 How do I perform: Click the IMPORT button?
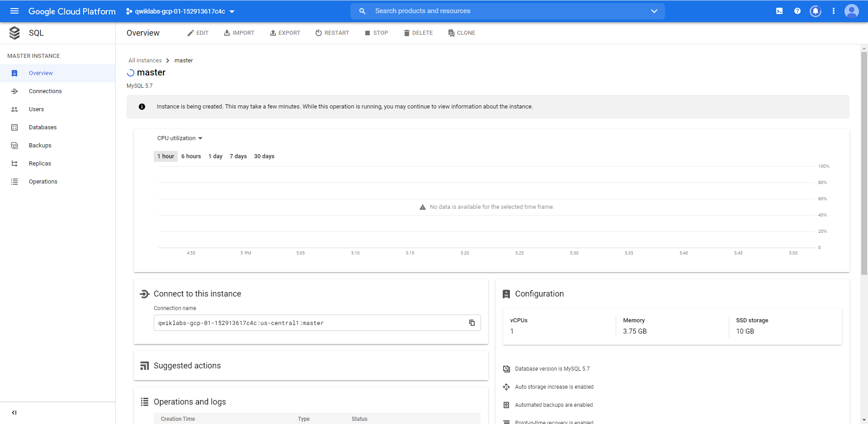(x=239, y=33)
